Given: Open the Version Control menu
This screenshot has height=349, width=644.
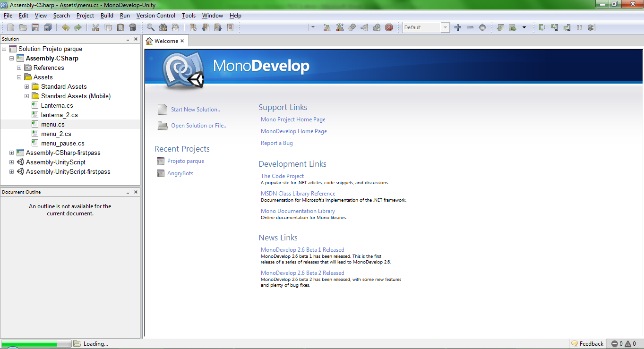Looking at the screenshot, I should (156, 16).
